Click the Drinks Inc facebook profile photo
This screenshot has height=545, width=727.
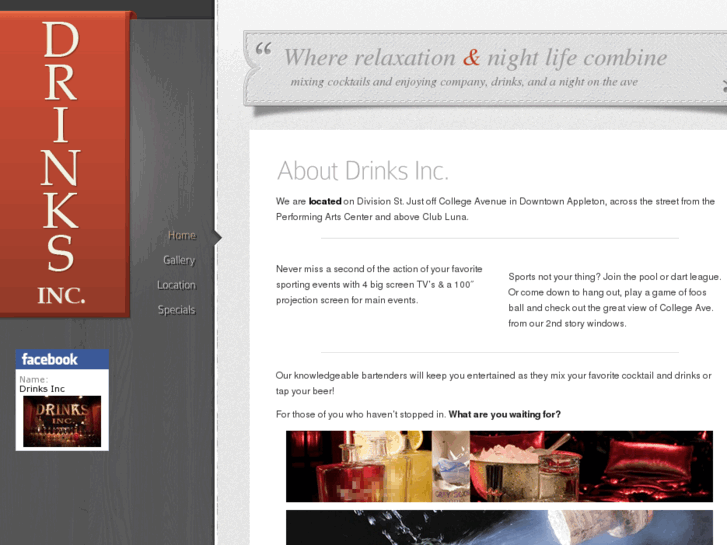pyautogui.click(x=62, y=421)
